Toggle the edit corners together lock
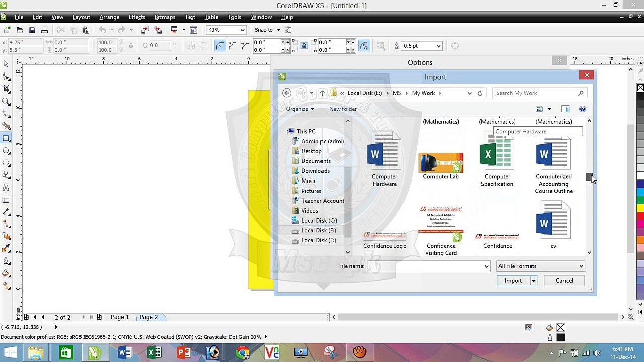644x362 pixels. pyautogui.click(x=304, y=46)
